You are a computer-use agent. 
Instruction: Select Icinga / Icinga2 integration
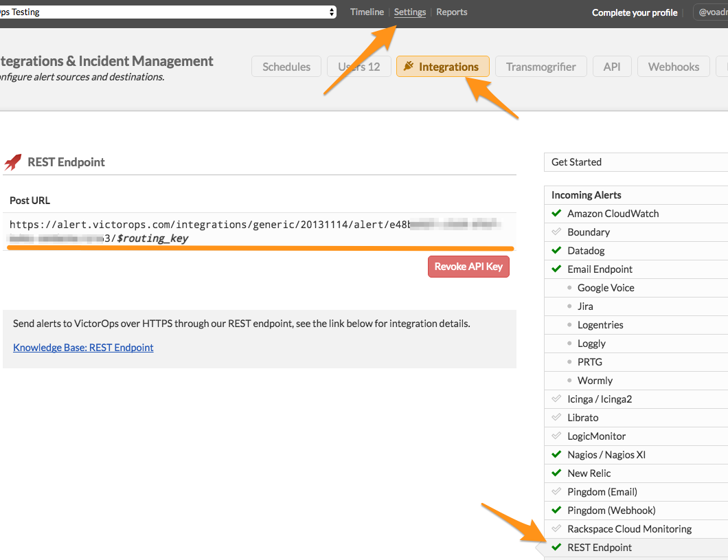coord(636,399)
